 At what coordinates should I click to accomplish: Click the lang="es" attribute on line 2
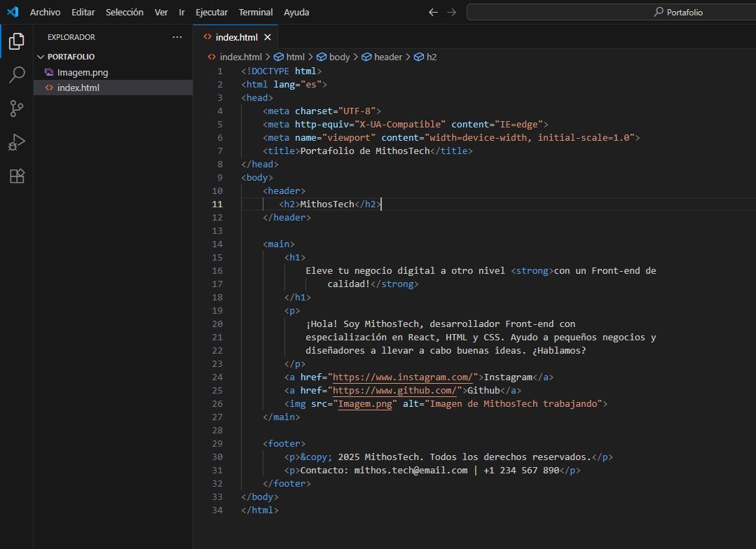click(298, 84)
